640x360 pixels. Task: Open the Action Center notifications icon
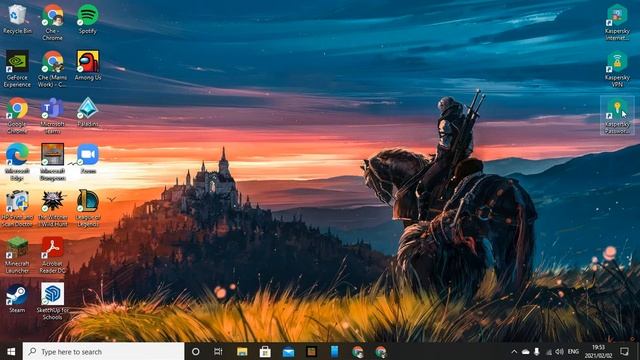[x=624, y=351]
